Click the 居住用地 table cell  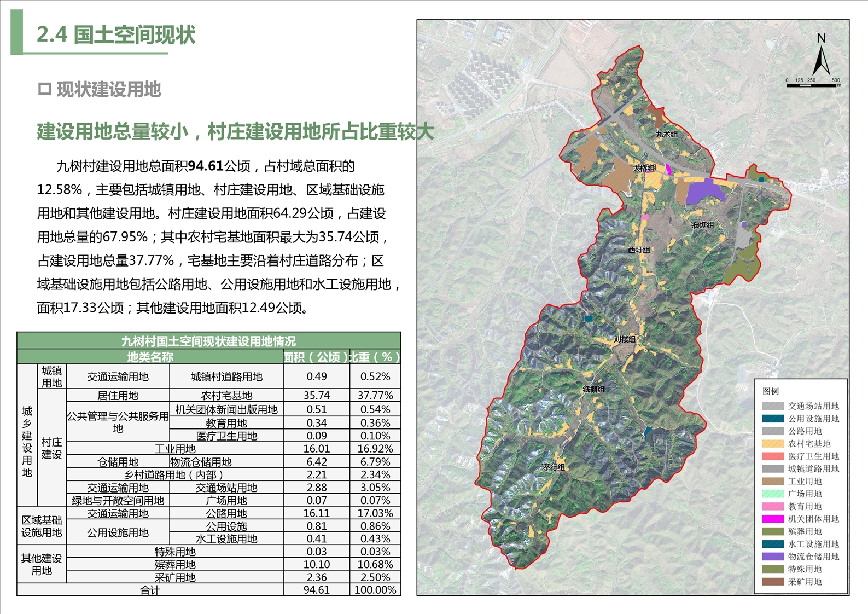coord(118,395)
